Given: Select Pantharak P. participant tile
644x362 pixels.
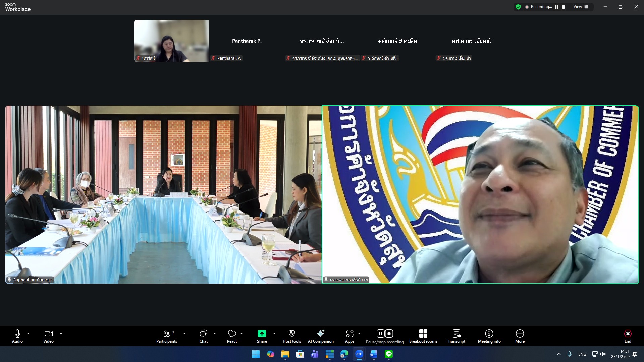Looking at the screenshot, I should click(x=247, y=41).
